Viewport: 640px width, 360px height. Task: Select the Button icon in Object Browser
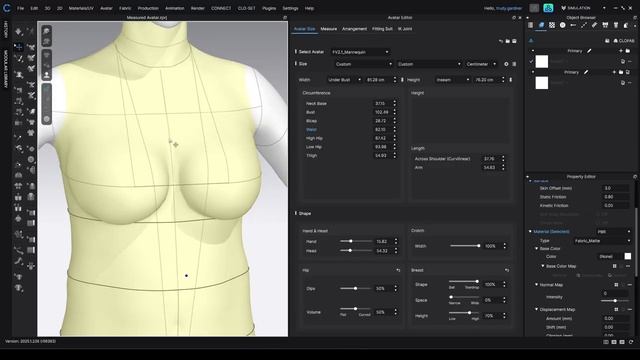(x=562, y=25)
